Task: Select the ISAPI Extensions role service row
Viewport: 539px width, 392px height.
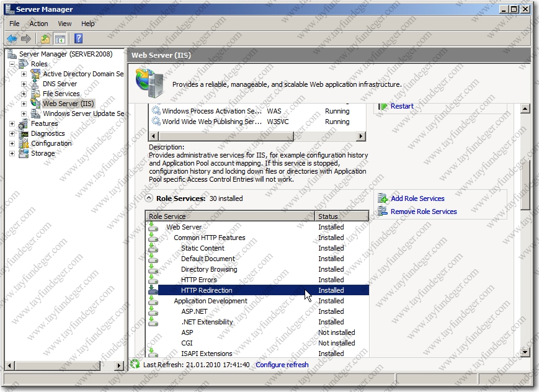Action: point(258,354)
